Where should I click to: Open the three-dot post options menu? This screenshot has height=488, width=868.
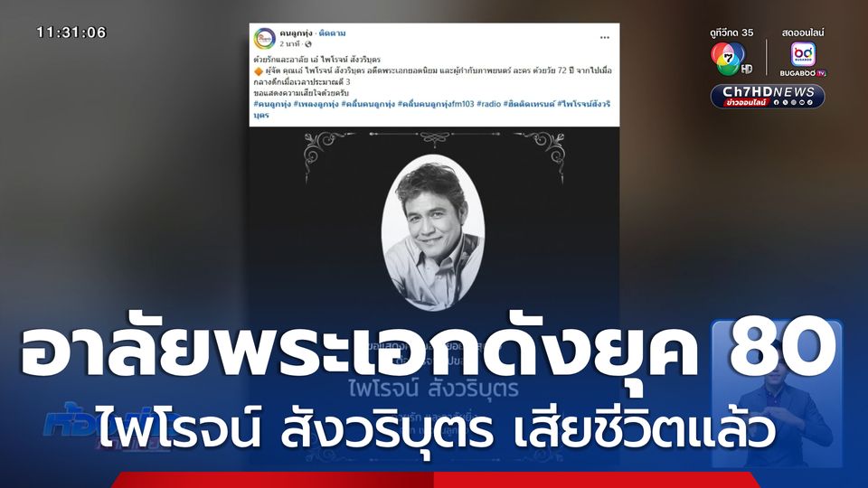605,38
